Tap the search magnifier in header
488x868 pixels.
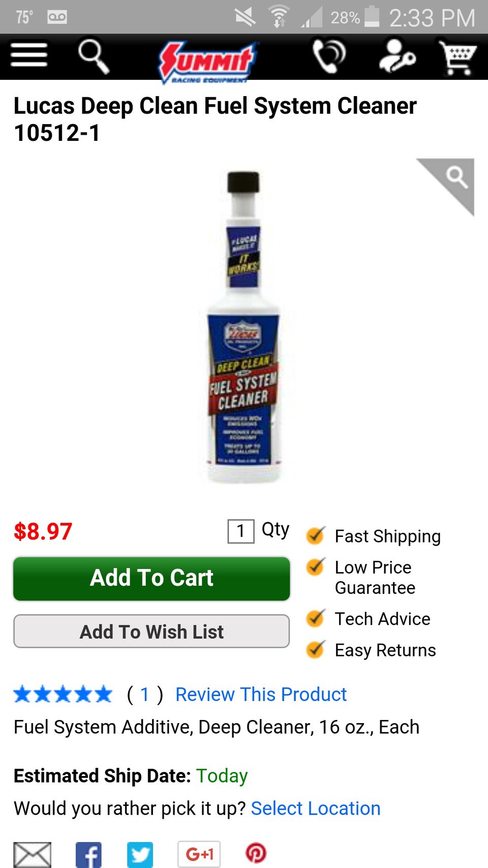tap(94, 56)
